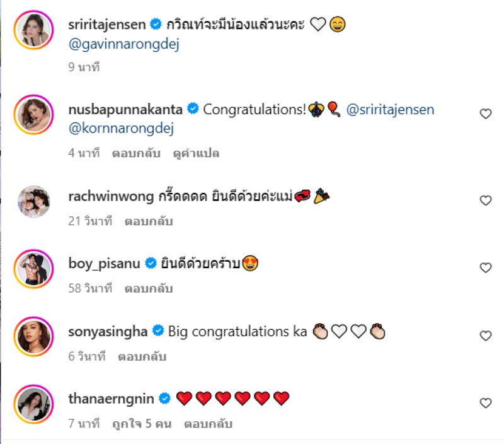
Task: Open sriritajensen's profile picture
Action: [33, 30]
